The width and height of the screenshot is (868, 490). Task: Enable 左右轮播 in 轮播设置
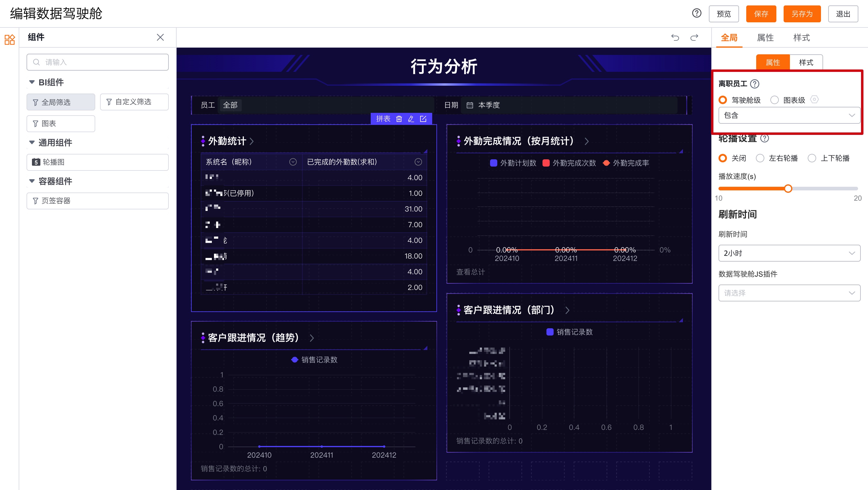pos(760,158)
